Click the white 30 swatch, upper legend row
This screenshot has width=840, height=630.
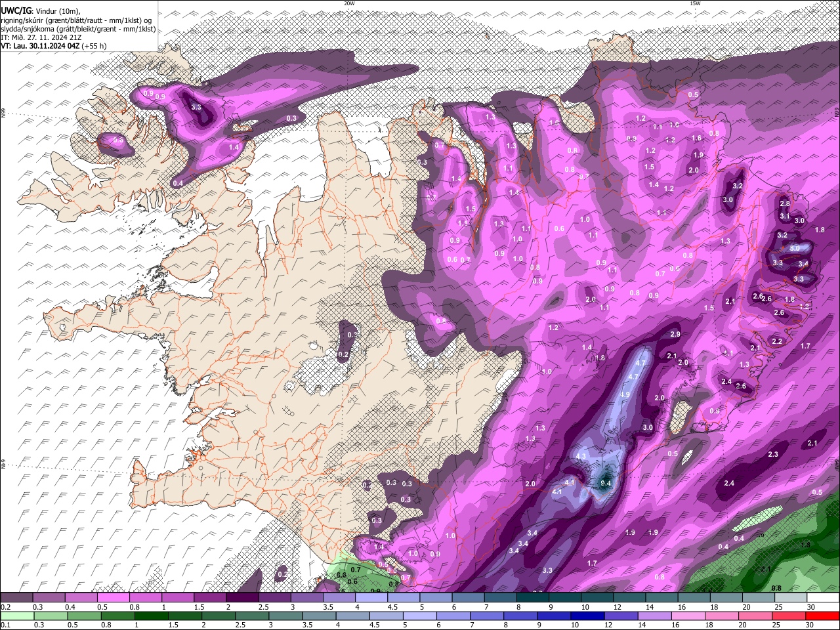click(x=822, y=598)
